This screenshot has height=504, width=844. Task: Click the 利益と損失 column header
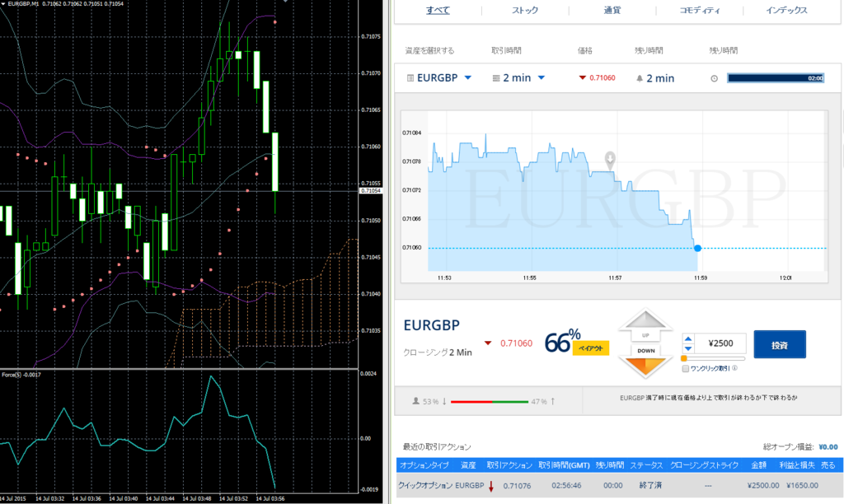(x=797, y=465)
